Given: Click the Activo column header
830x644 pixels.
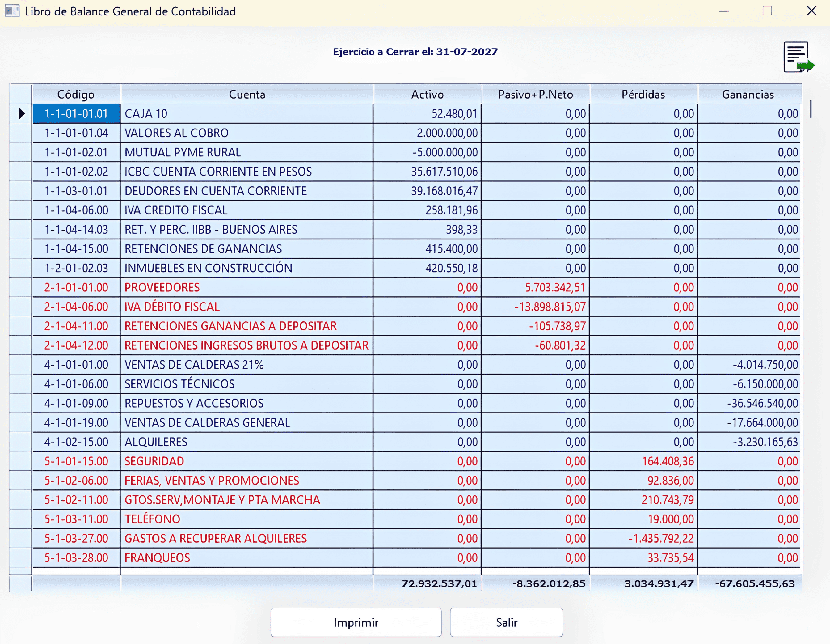Looking at the screenshot, I should click(427, 94).
